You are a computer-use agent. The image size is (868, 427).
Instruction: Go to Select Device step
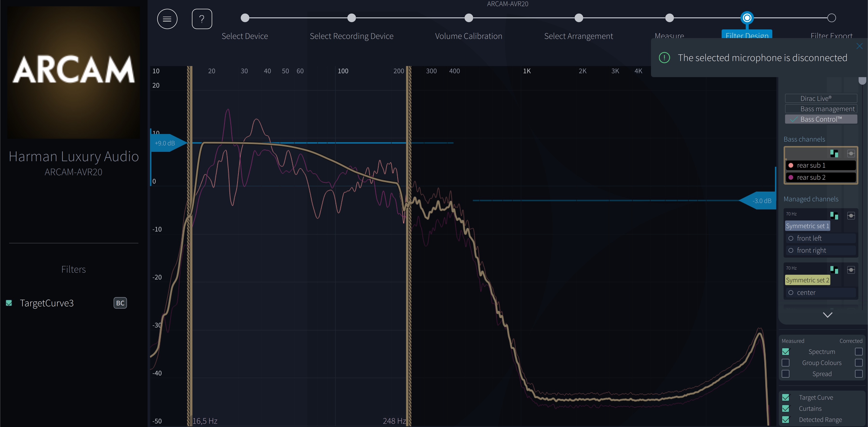point(245,18)
